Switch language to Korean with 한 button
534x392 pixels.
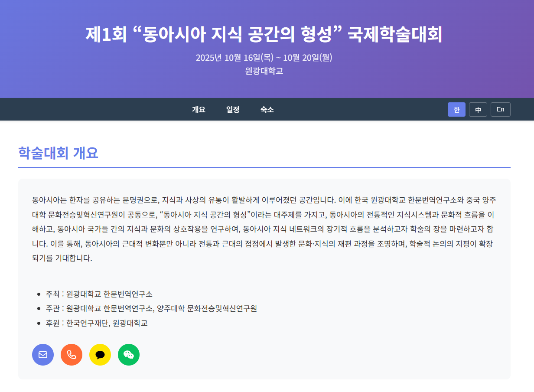coord(456,110)
